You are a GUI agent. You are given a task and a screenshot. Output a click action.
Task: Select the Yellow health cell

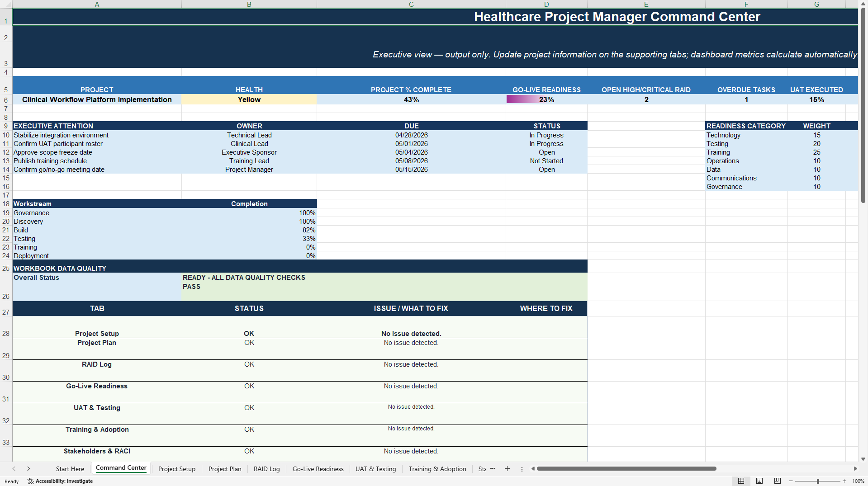coord(249,99)
